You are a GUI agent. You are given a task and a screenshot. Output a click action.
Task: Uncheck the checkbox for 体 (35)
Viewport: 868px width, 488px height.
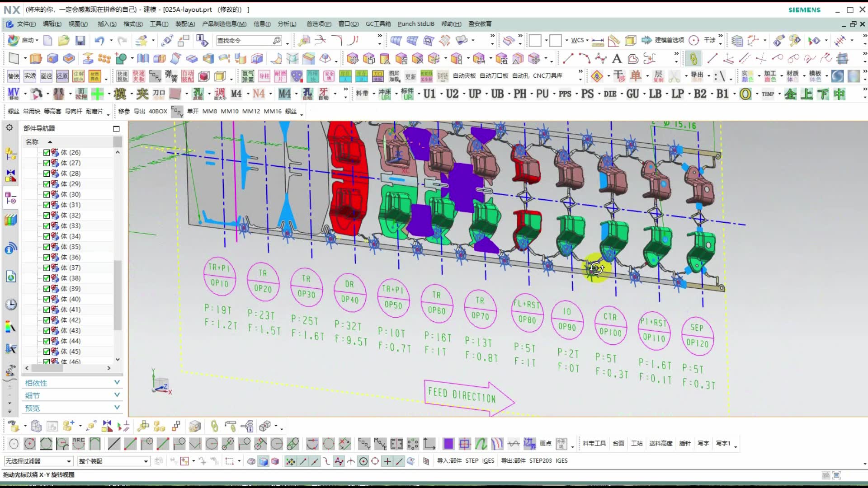[x=47, y=247]
